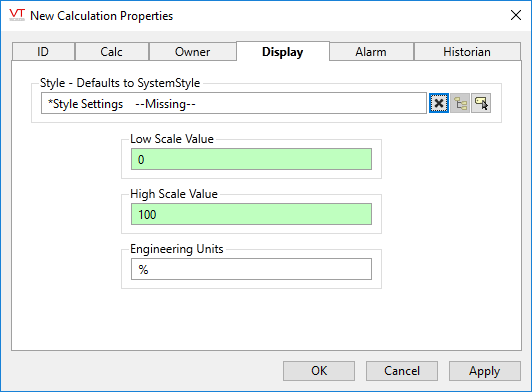The height and width of the screenshot is (392, 532).
Task: Go to the Owner tab
Action: pos(192,52)
